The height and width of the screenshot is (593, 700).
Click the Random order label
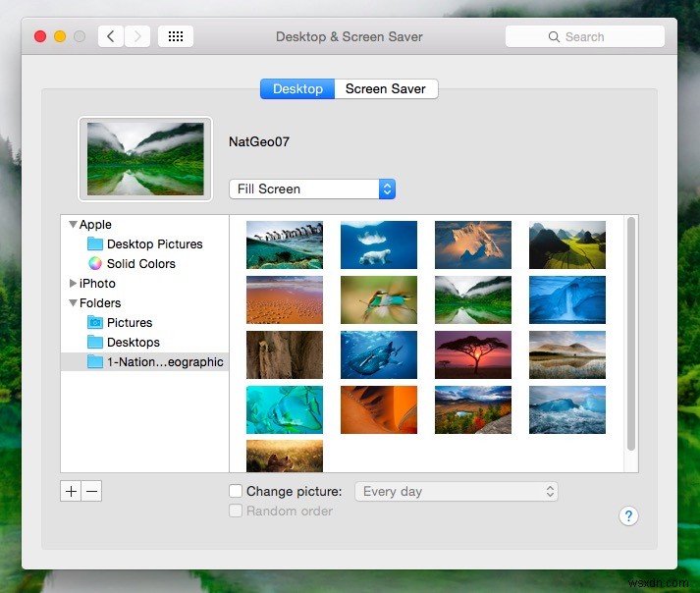290,511
